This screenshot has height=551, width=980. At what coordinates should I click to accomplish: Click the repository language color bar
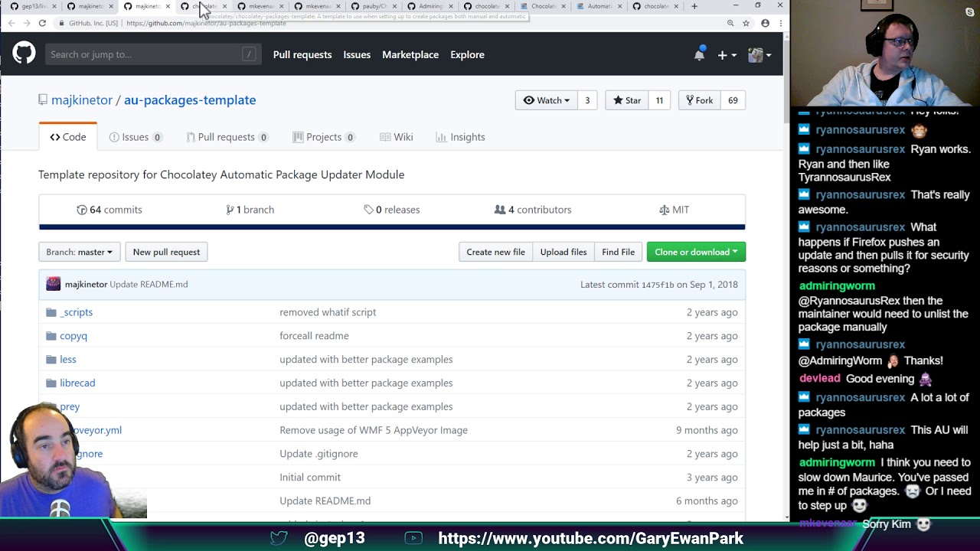391,227
